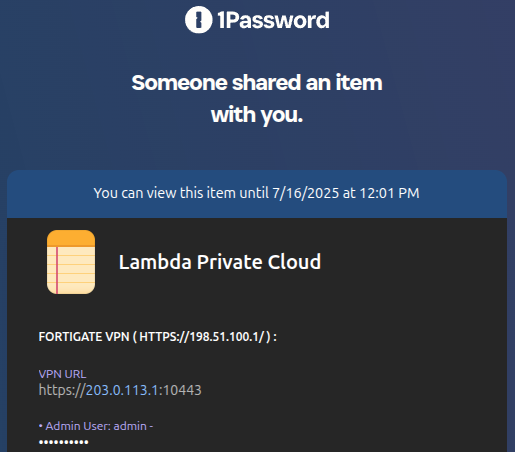This screenshot has width=515, height=452.
Task: Click the item expiration notice banner
Action: click(257, 193)
